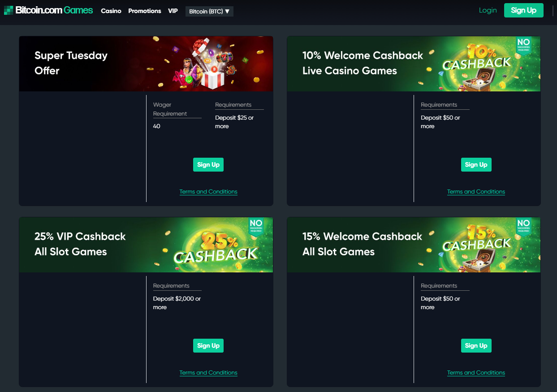Sign up for Super Tuesday Offer
The width and height of the screenshot is (557, 392).
coord(208,164)
